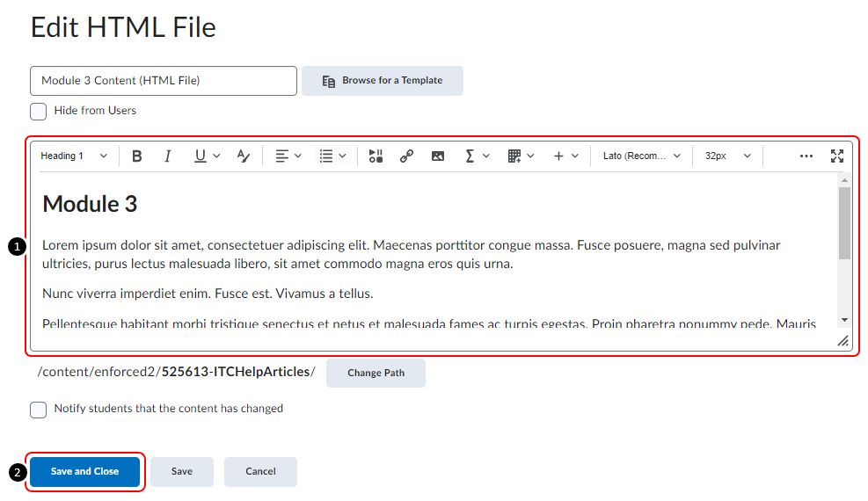The image size is (868, 501).
Task: Open the more actions ellipsis menu
Action: 806,156
